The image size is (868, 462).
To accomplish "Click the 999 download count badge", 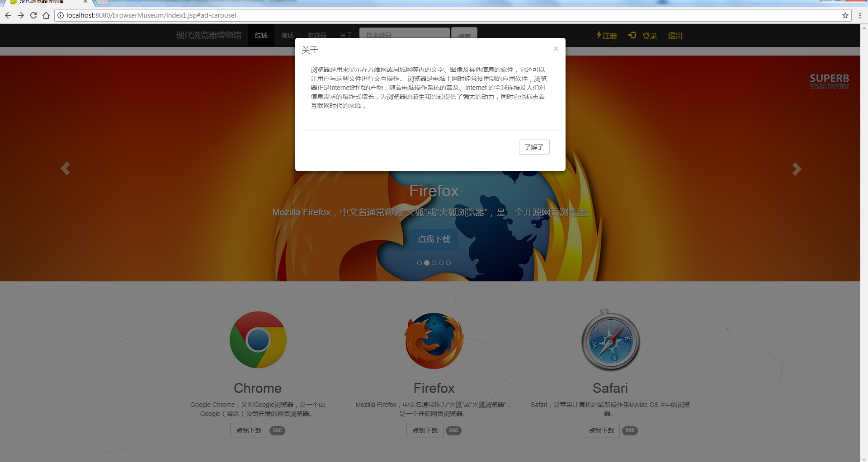I will coord(630,430).
